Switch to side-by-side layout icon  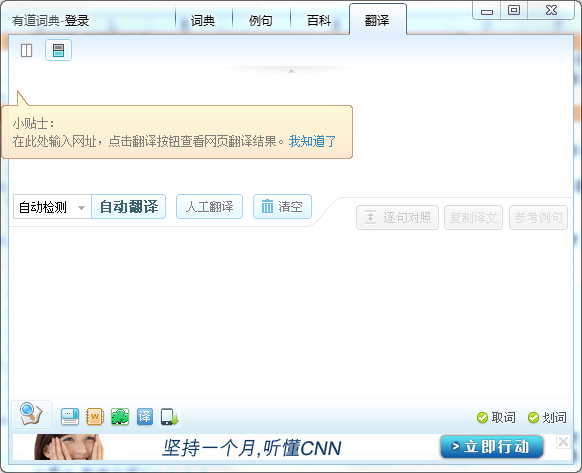(26, 50)
